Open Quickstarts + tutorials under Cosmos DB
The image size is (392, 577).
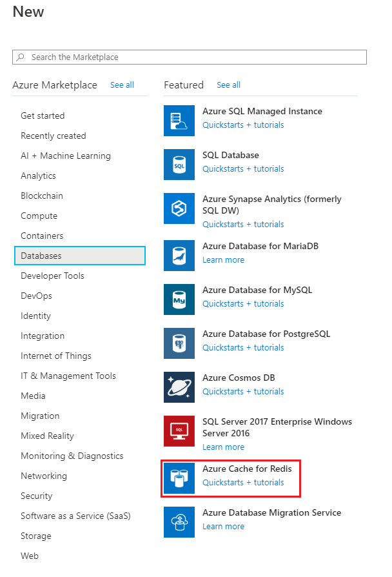[x=243, y=391]
